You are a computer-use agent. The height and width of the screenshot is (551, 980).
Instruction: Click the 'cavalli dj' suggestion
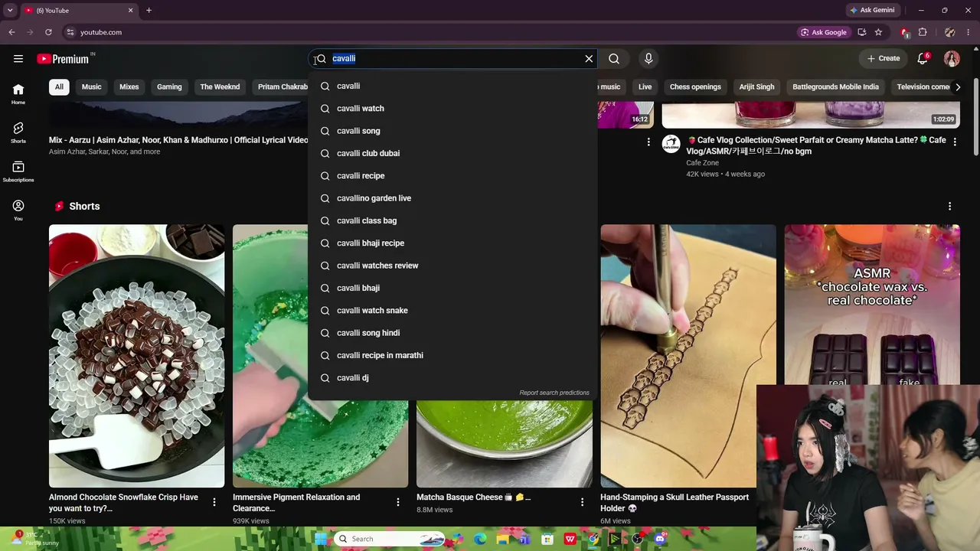pos(452,378)
